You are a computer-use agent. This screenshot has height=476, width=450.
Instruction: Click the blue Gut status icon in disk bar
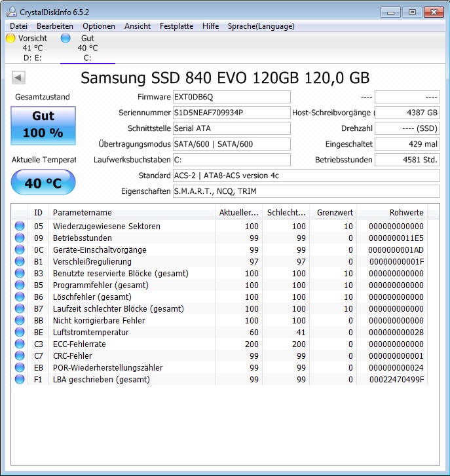click(x=66, y=38)
